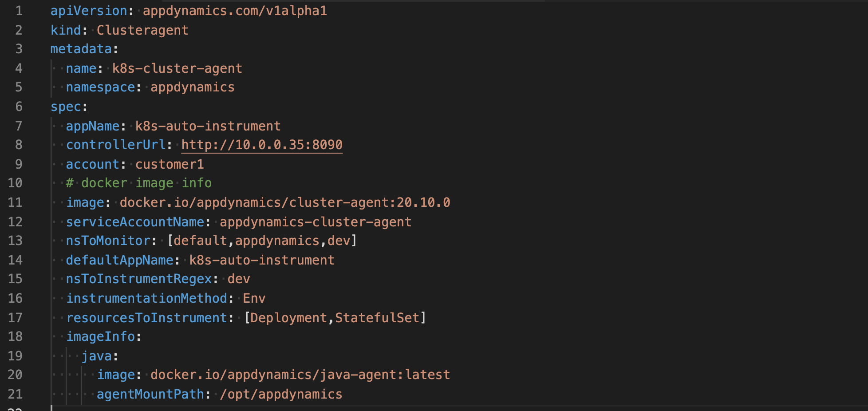Image resolution: width=868 pixels, height=411 pixels.
Task: Click the nsToMonitor array value
Action: (262, 241)
